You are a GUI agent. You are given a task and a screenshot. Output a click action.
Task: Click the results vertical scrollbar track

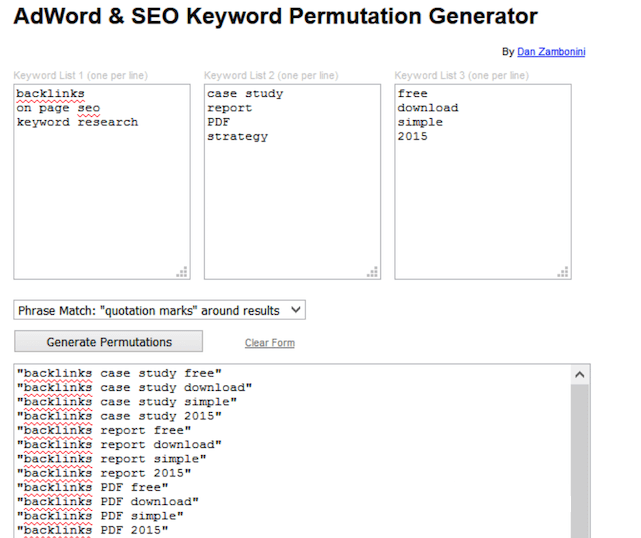[579, 461]
